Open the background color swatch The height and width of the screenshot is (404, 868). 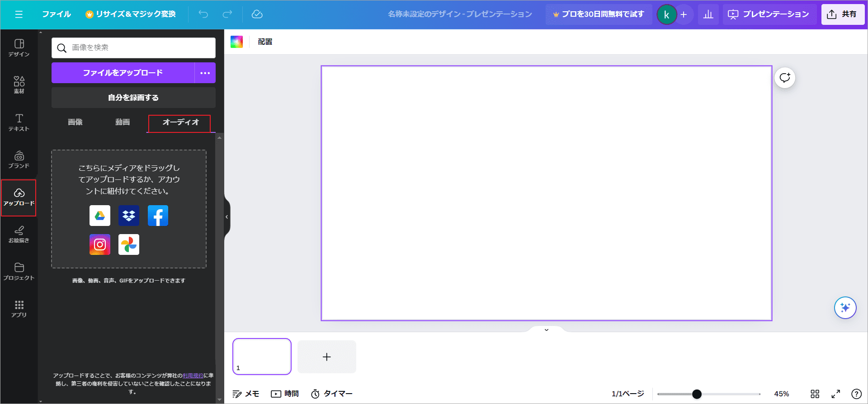pyautogui.click(x=237, y=42)
